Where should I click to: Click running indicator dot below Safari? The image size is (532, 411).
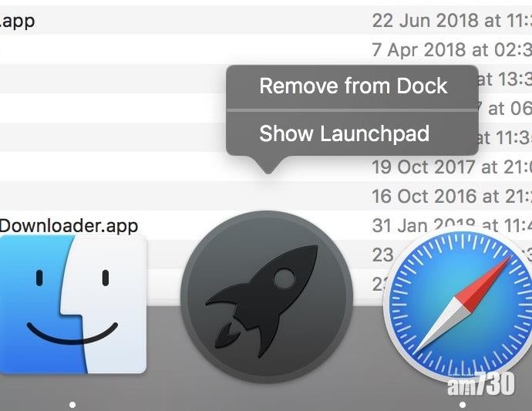(x=462, y=404)
